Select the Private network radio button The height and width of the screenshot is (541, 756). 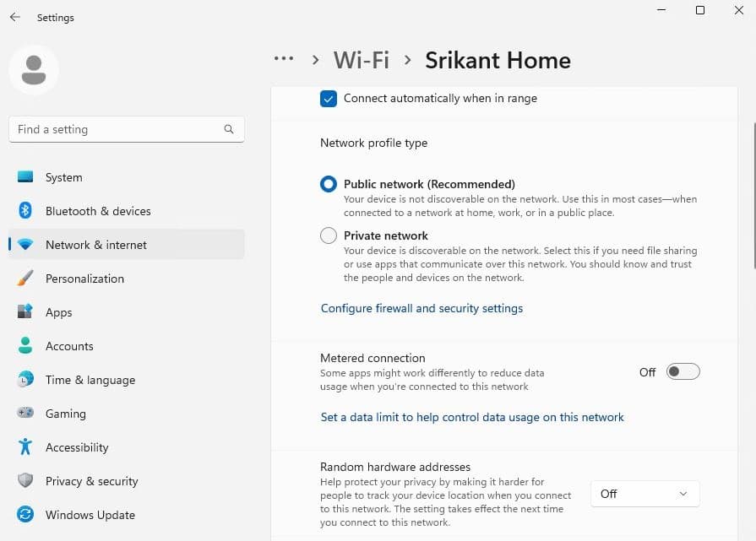(329, 236)
